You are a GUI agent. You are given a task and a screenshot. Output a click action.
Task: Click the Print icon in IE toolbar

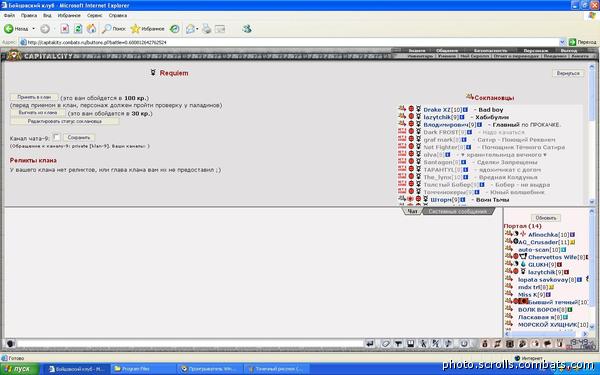(207, 29)
